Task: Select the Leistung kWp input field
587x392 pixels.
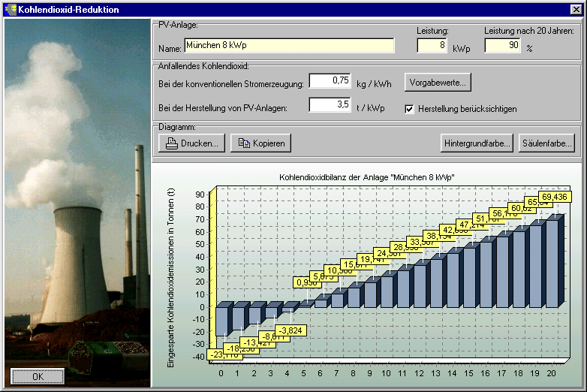Action: (432, 46)
